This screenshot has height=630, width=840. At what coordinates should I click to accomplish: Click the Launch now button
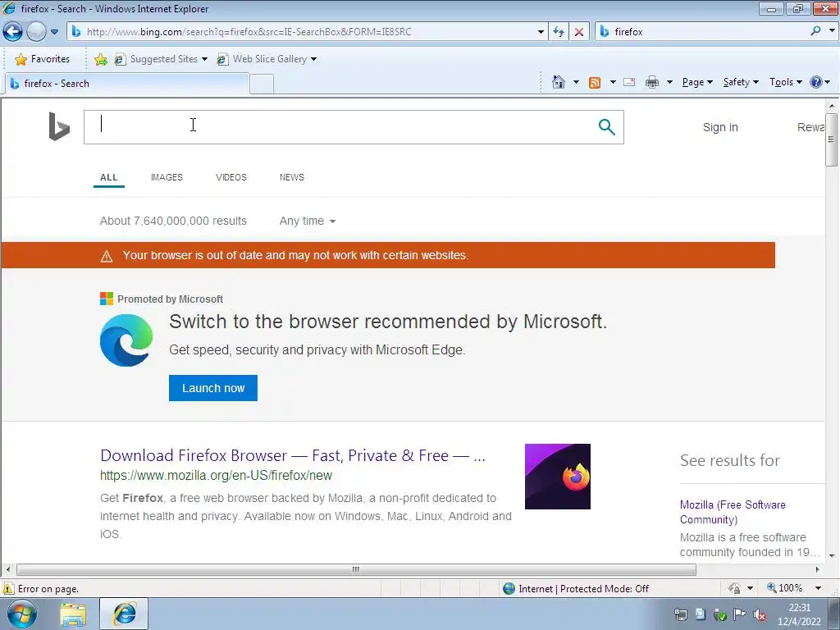click(213, 388)
